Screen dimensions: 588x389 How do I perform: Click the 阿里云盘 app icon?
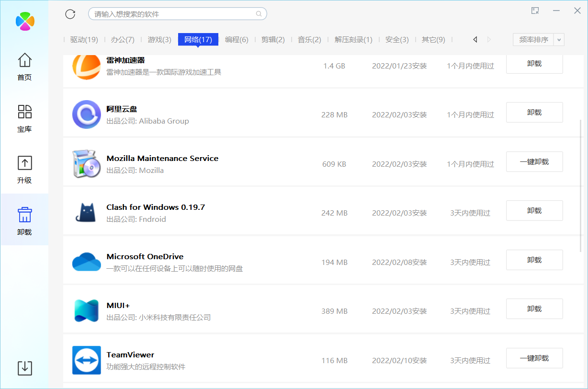pos(87,114)
